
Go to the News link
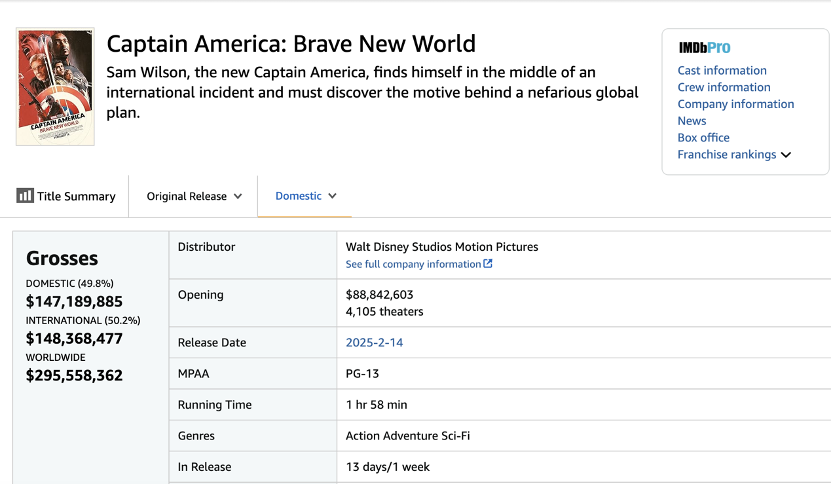click(x=691, y=121)
